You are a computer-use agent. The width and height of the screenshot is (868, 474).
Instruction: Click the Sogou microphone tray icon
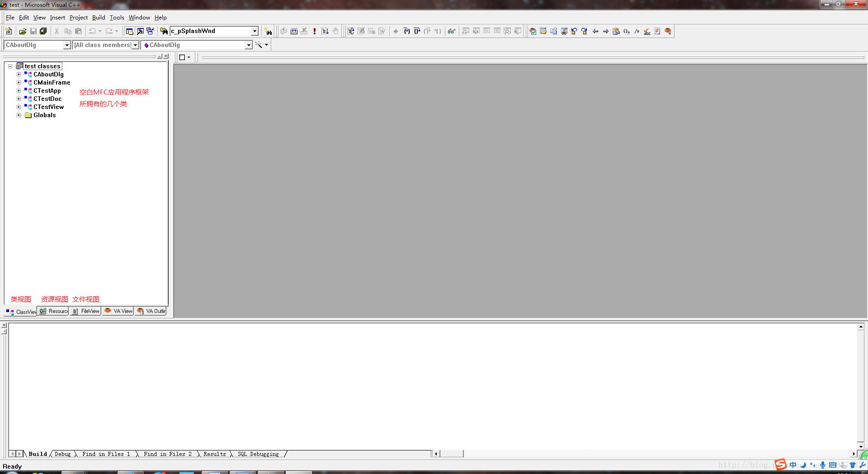823,465
